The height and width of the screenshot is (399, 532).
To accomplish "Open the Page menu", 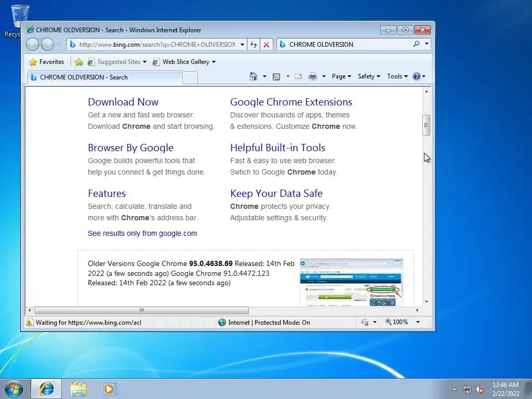I will [x=341, y=76].
